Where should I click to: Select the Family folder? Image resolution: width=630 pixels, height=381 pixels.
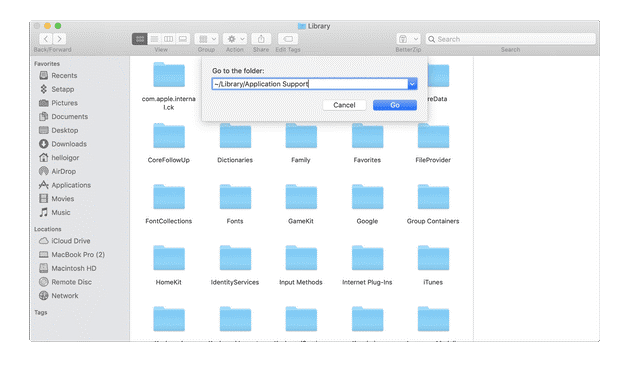coord(301,136)
